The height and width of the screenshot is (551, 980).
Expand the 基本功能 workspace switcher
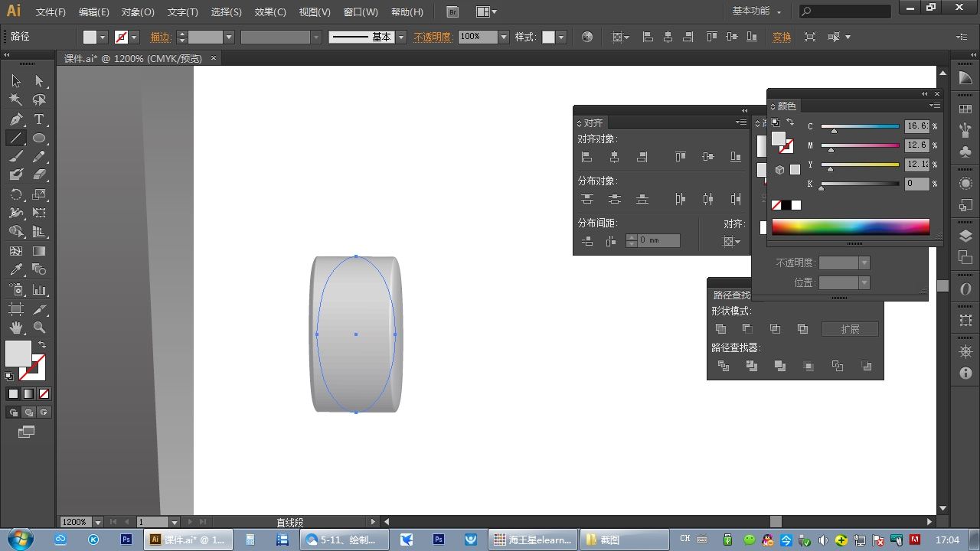tap(756, 11)
